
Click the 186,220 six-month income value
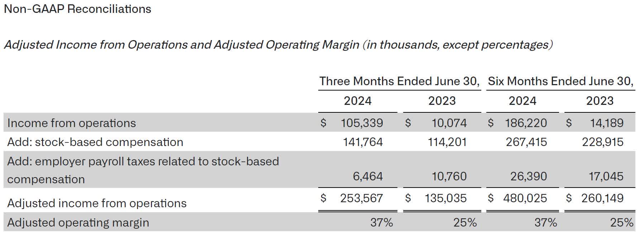click(x=526, y=123)
